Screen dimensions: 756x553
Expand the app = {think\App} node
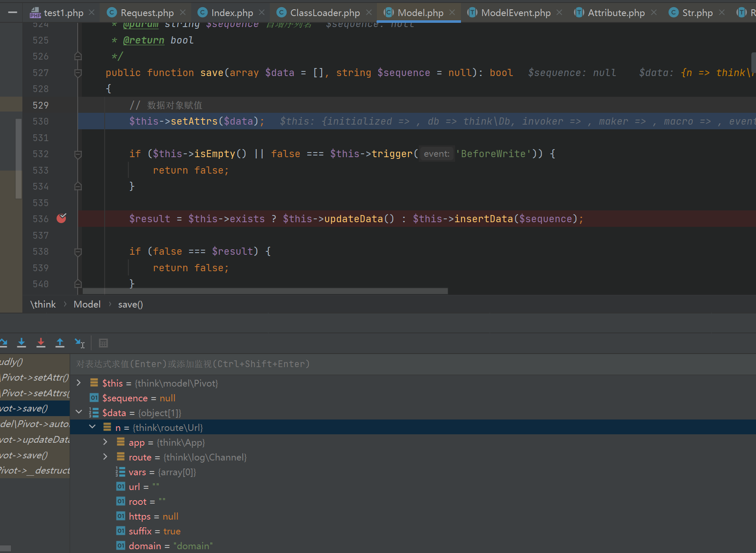[106, 442]
